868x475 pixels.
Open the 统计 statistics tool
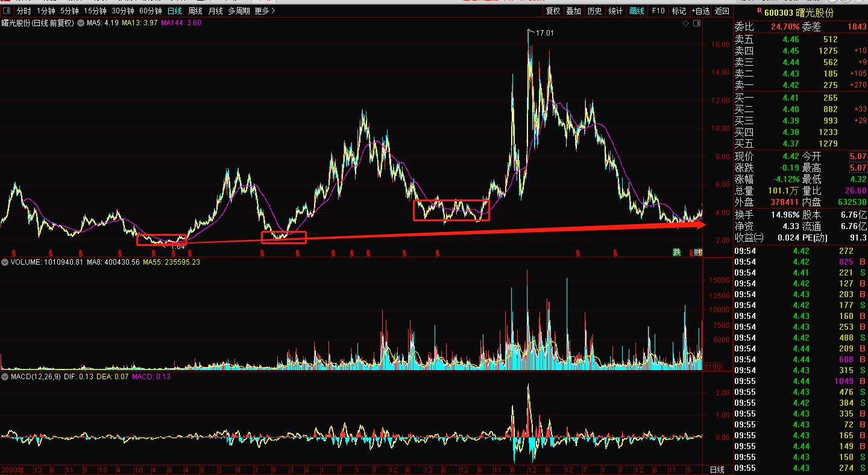click(615, 11)
